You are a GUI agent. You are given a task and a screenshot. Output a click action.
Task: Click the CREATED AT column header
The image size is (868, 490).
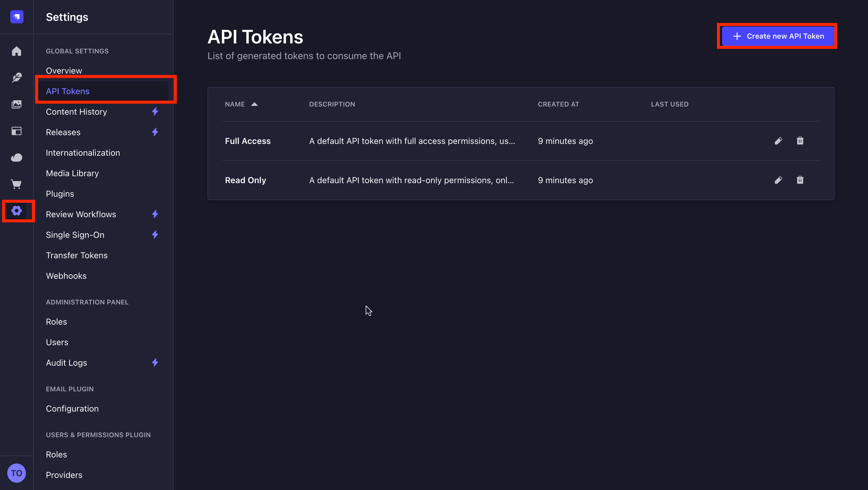pos(558,104)
